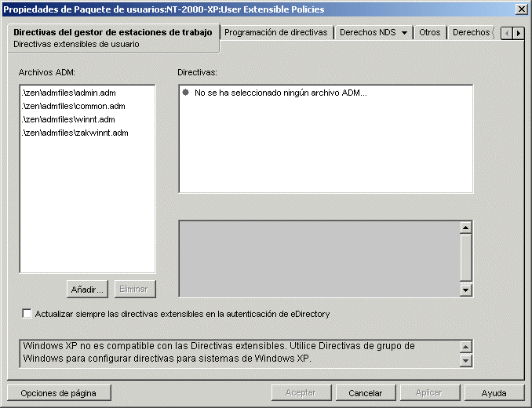Click the disabled Eliminar button
The image size is (532, 408).
[135, 290]
